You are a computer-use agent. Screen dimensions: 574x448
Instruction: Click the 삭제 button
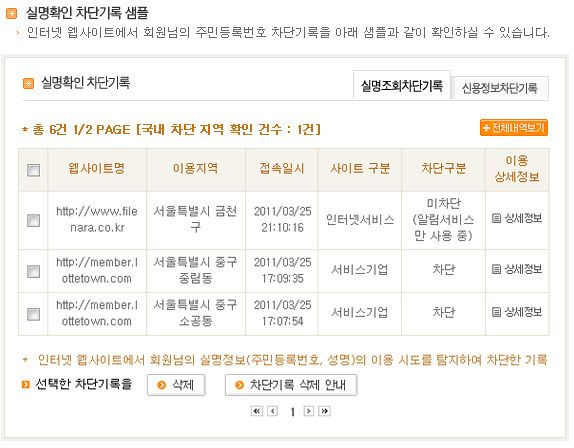176,385
